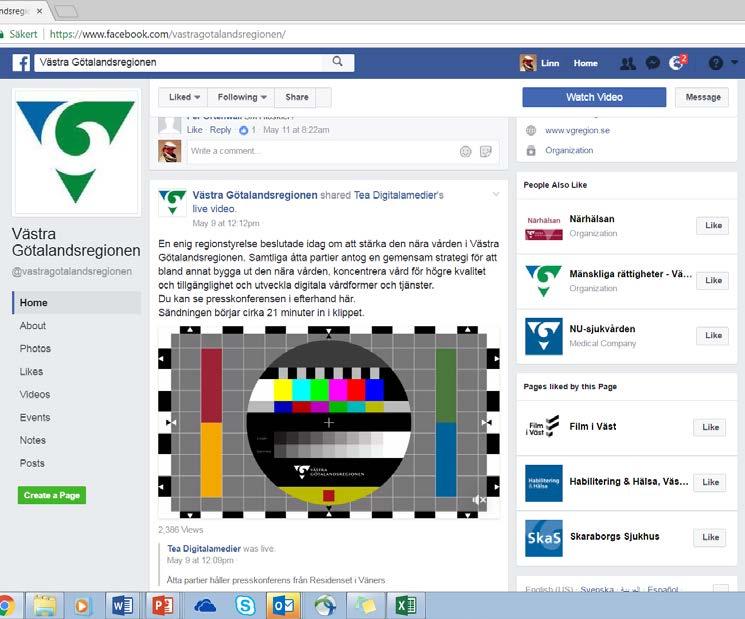Open the Närhälsan page logo
This screenshot has width=745, height=619.
pos(544,226)
